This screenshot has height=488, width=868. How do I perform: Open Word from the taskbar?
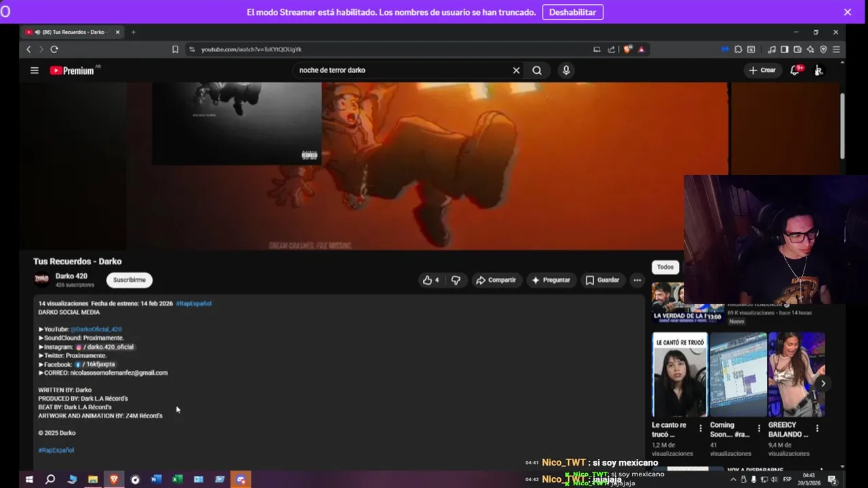(157, 479)
